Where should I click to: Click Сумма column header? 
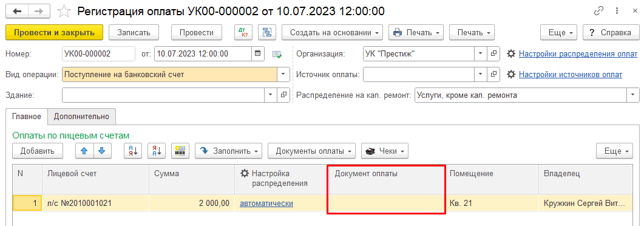point(192,180)
